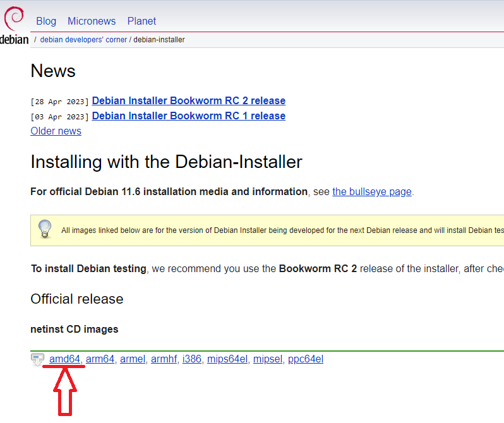Click the netinst CD images label
This screenshot has width=504, height=423.
pos(75,330)
